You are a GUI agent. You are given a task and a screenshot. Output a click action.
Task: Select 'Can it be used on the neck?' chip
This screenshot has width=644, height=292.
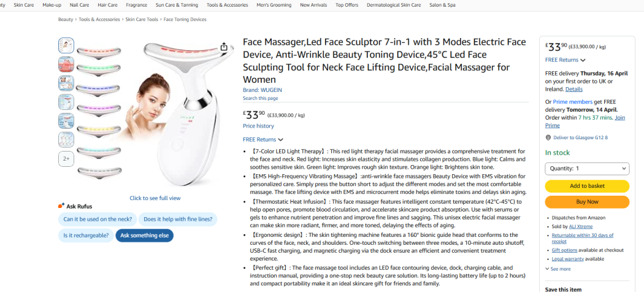[x=98, y=219]
